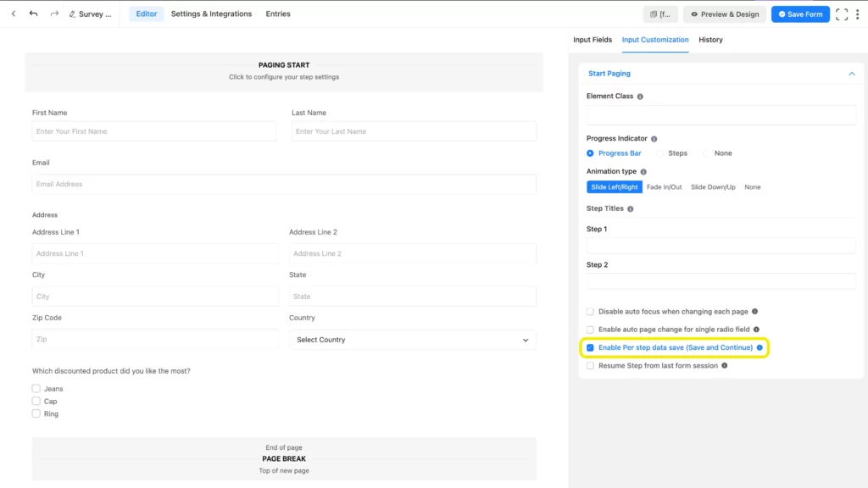Image resolution: width=868 pixels, height=488 pixels.
Task: Click info icon beside Enable Per step data save
Action: (x=759, y=347)
